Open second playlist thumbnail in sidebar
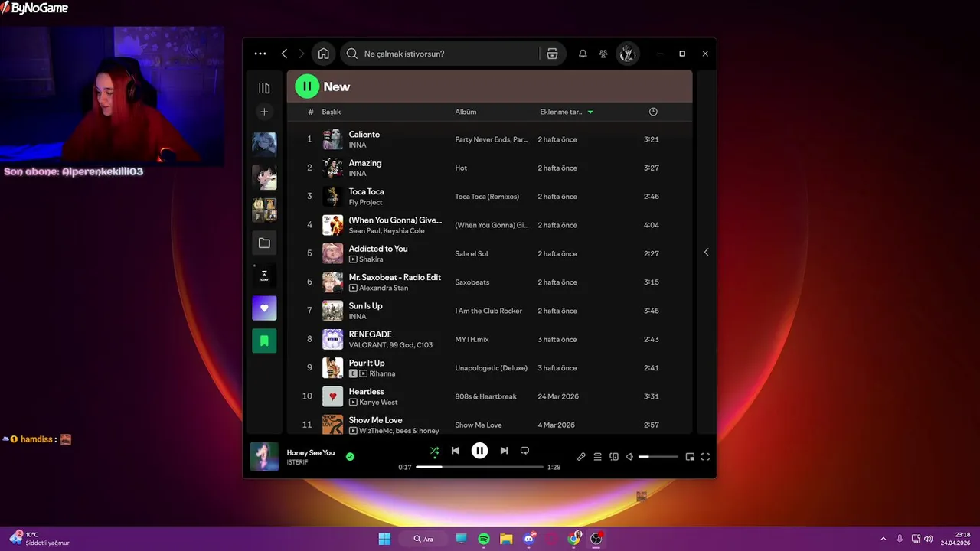The height and width of the screenshot is (551, 980). (264, 177)
